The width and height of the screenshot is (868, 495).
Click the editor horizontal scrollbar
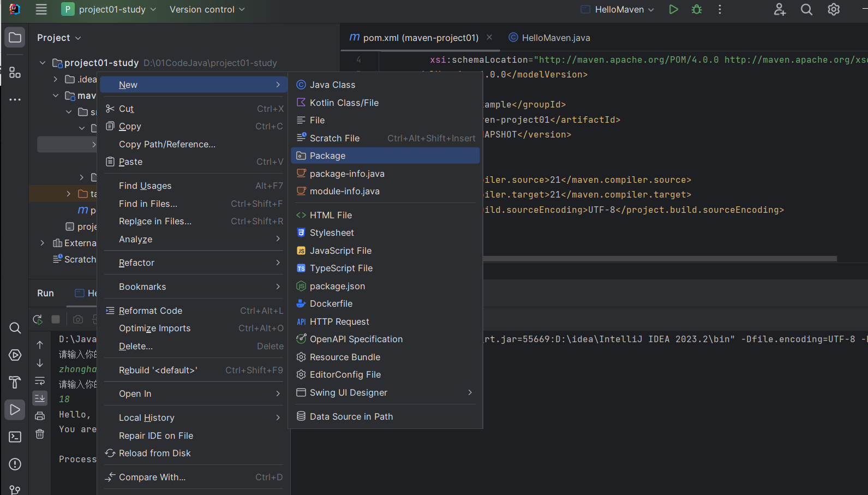pos(660,259)
